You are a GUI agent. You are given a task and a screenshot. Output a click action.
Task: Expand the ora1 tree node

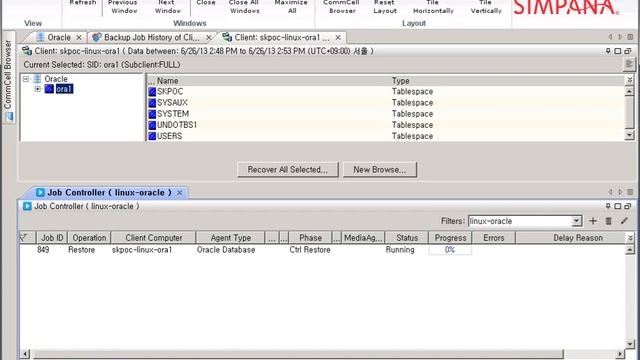click(38, 89)
